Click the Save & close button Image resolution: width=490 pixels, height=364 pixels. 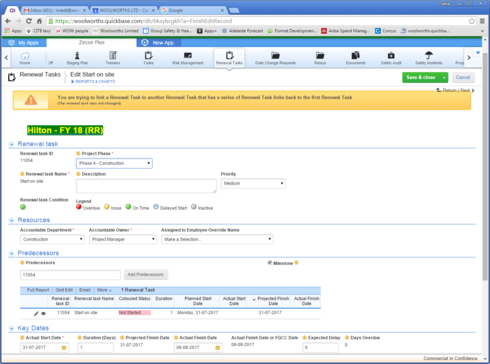pyautogui.click(x=421, y=77)
